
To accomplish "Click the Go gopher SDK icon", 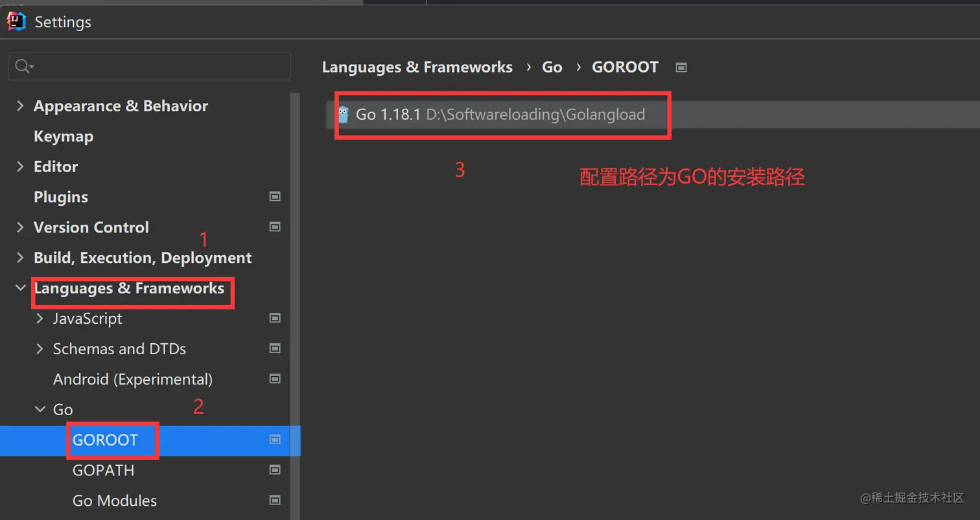I will coord(344,115).
